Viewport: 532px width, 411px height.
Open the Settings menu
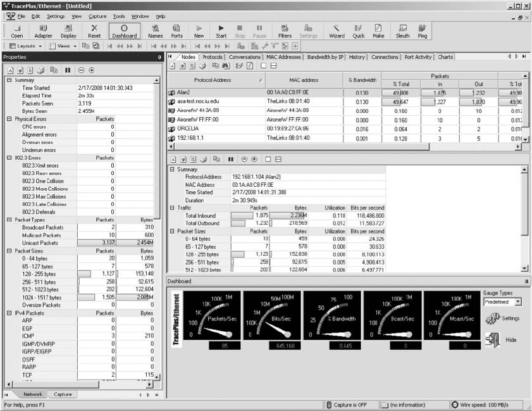[x=56, y=16]
